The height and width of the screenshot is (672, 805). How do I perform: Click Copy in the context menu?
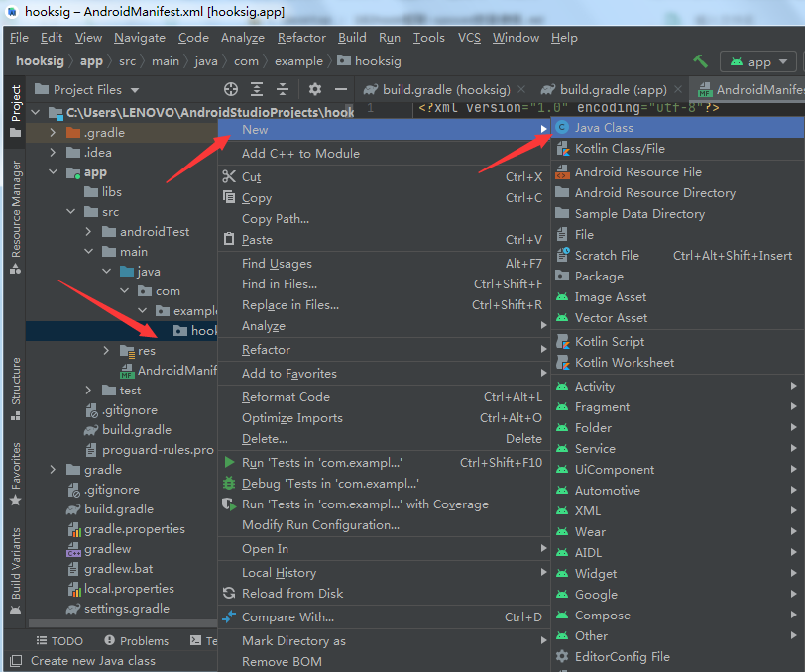pyautogui.click(x=384, y=198)
